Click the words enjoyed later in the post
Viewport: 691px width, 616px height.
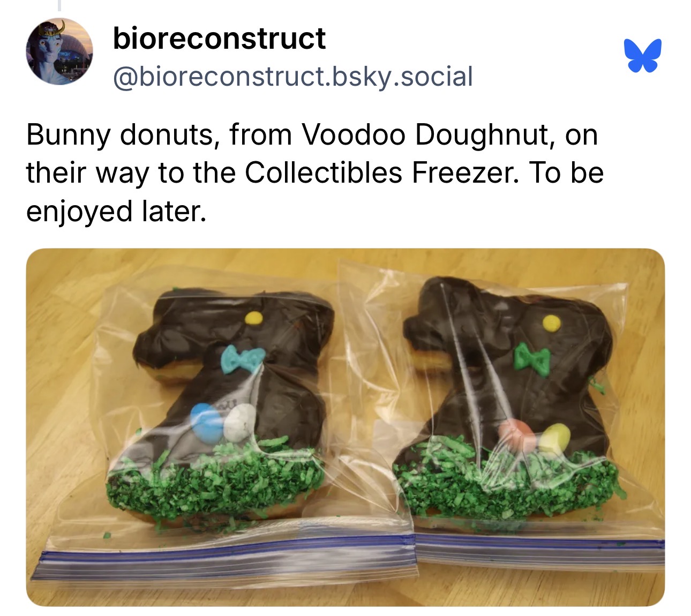(116, 211)
